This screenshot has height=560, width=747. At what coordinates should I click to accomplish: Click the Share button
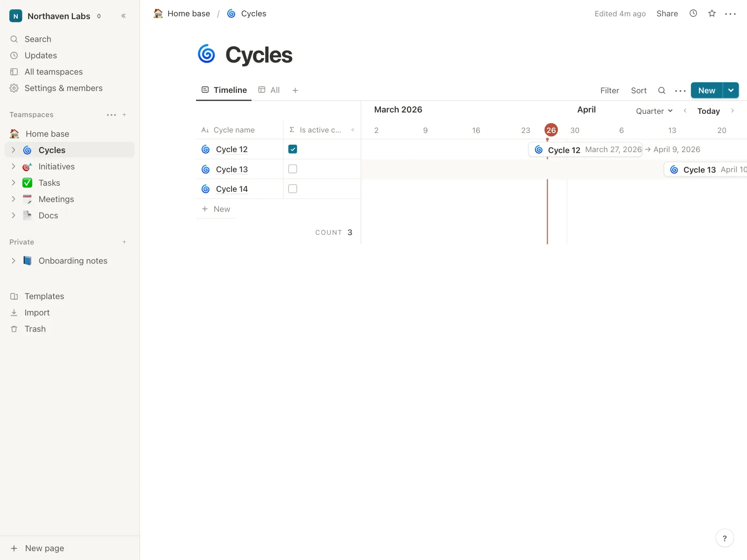click(667, 14)
